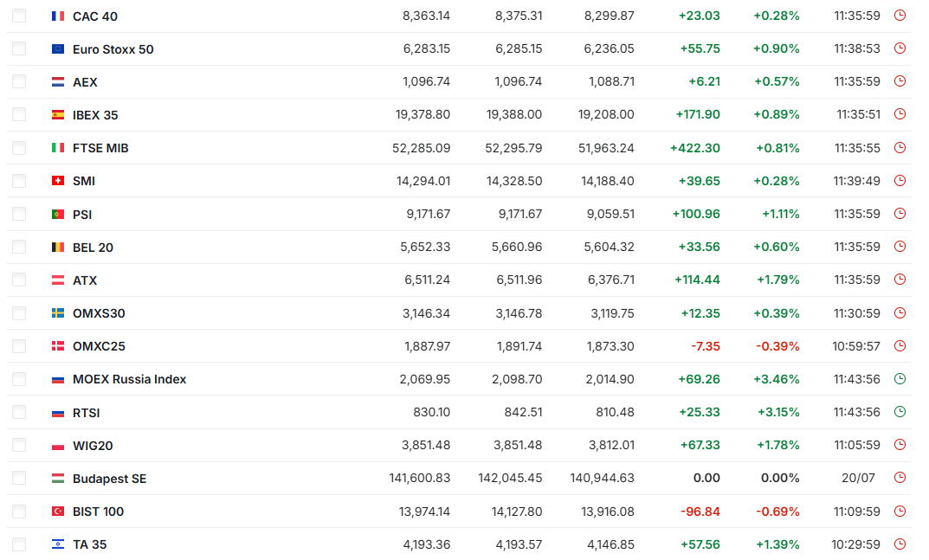
Task: Tick the OMXS30 row checkbox
Action: point(19,312)
